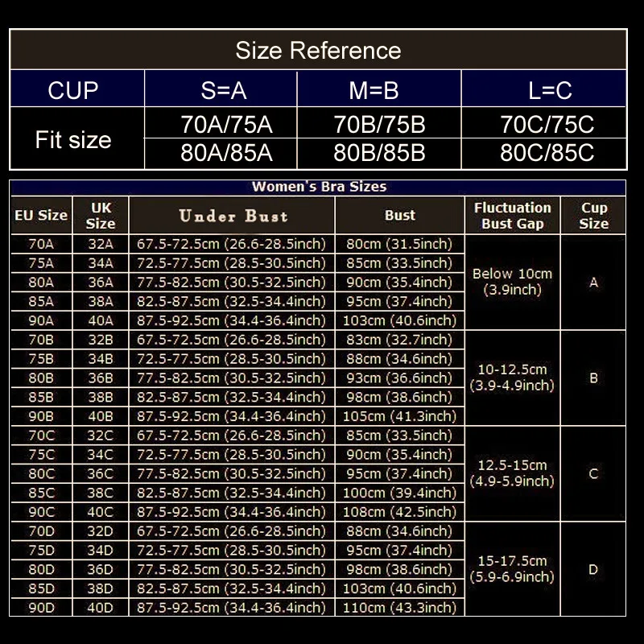Click the 103cm (40.6inch) bust in 40A row
Screen dimensions: 644x644
399,320
